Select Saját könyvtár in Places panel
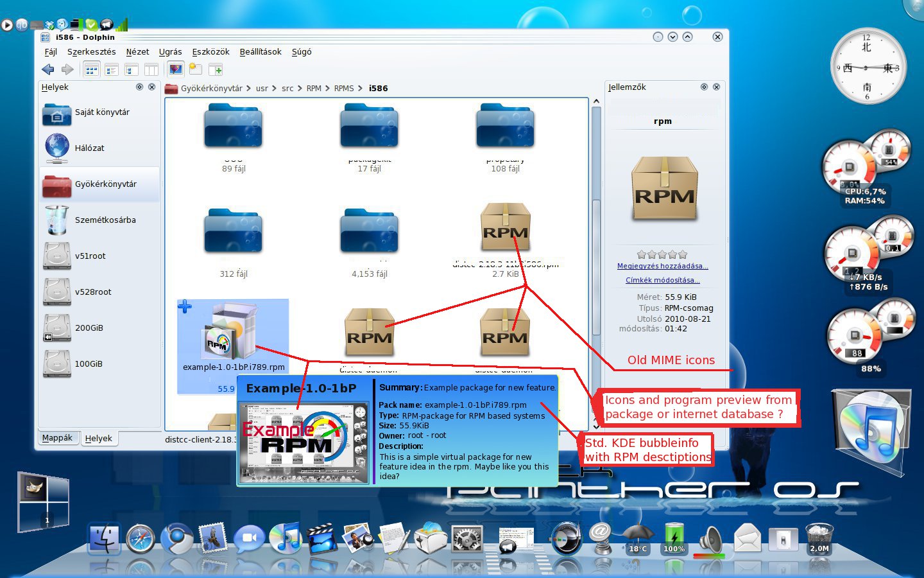The image size is (924, 578). tap(99, 112)
